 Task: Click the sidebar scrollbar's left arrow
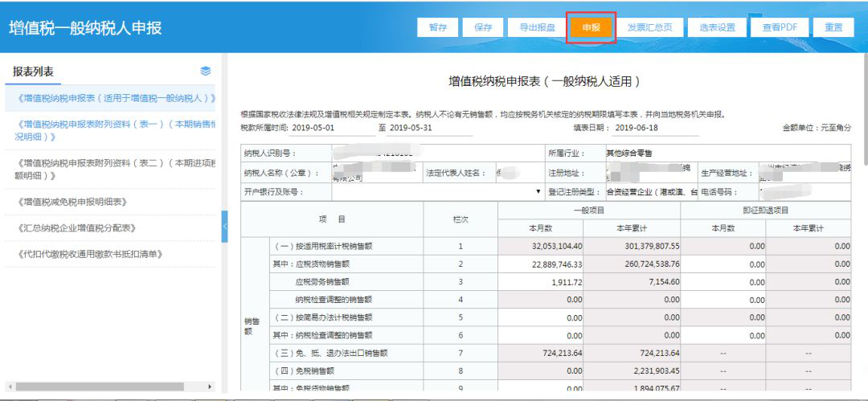click(9, 386)
